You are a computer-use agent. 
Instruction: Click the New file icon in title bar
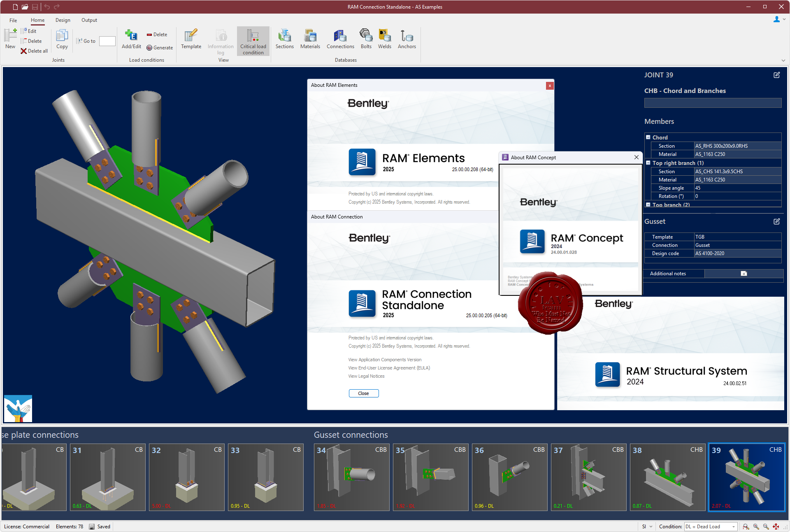(15, 7)
